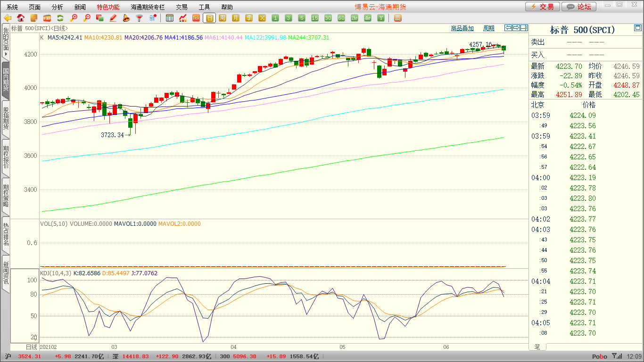Click the left arrow chart navigation icon
The image size is (644, 362).
[x=508, y=28]
